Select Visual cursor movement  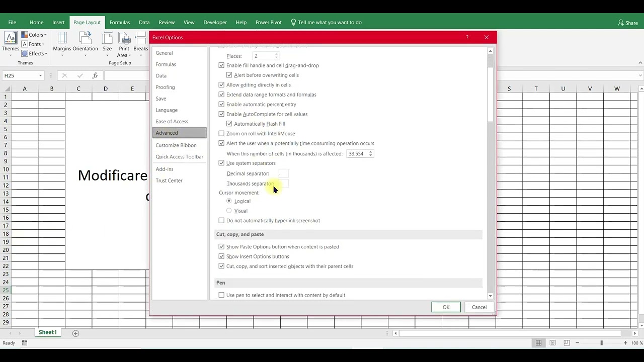click(229, 211)
